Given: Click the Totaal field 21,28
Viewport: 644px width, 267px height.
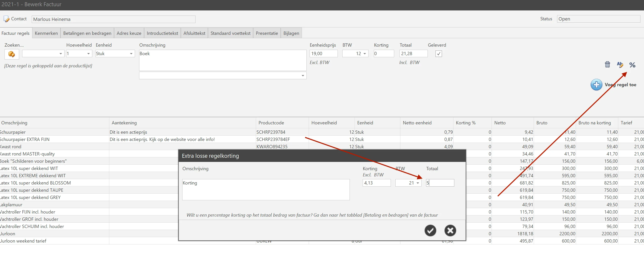Looking at the screenshot, I should pos(413,53).
